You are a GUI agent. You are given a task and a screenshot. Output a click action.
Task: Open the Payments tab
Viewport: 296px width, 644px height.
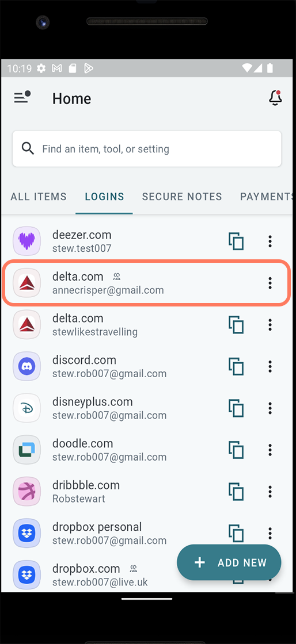click(267, 197)
